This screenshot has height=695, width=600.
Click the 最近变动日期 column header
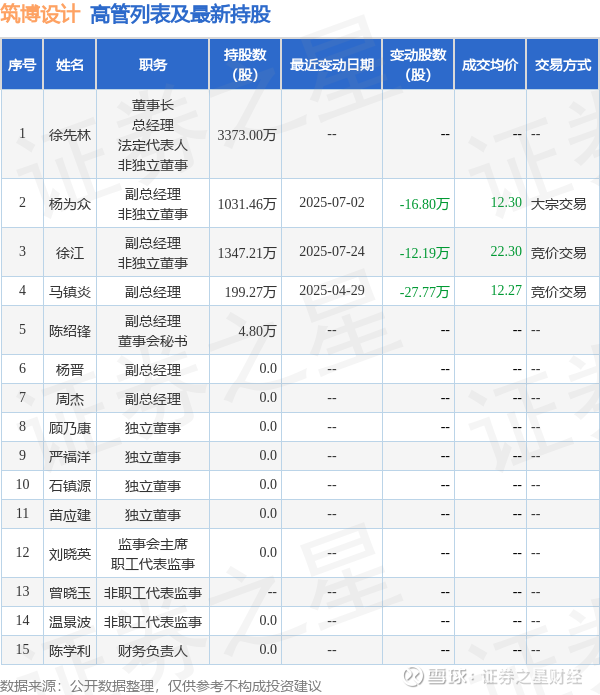click(x=331, y=65)
